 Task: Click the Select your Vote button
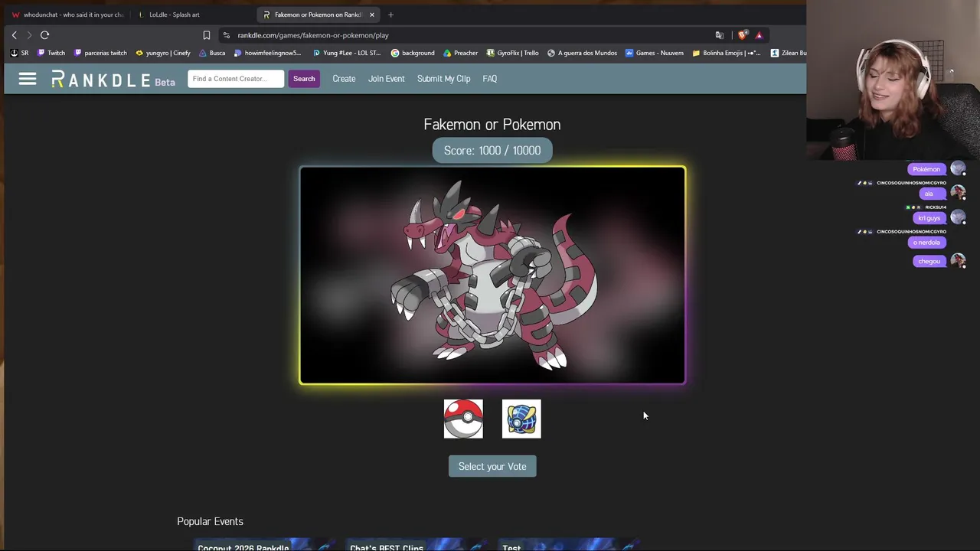point(492,466)
